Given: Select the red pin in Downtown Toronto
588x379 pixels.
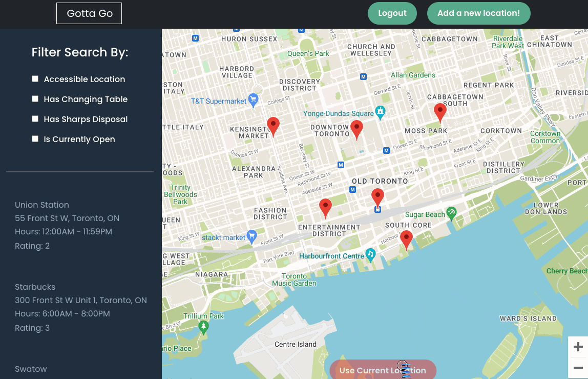Looking at the screenshot, I should (356, 130).
